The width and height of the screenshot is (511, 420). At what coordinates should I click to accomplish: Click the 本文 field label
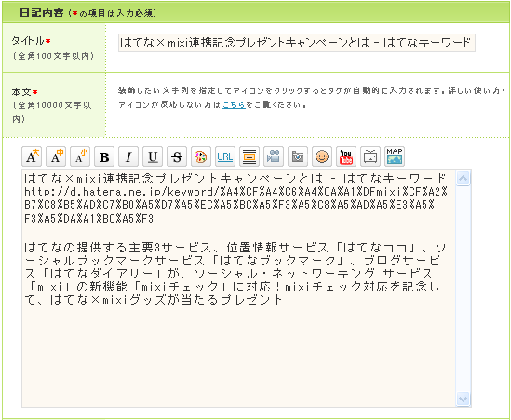21,92
